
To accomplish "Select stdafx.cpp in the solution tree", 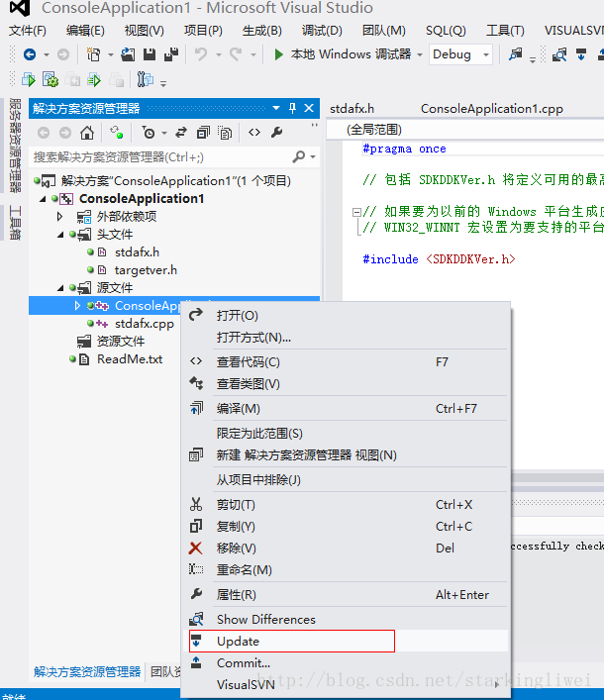I will tap(145, 324).
